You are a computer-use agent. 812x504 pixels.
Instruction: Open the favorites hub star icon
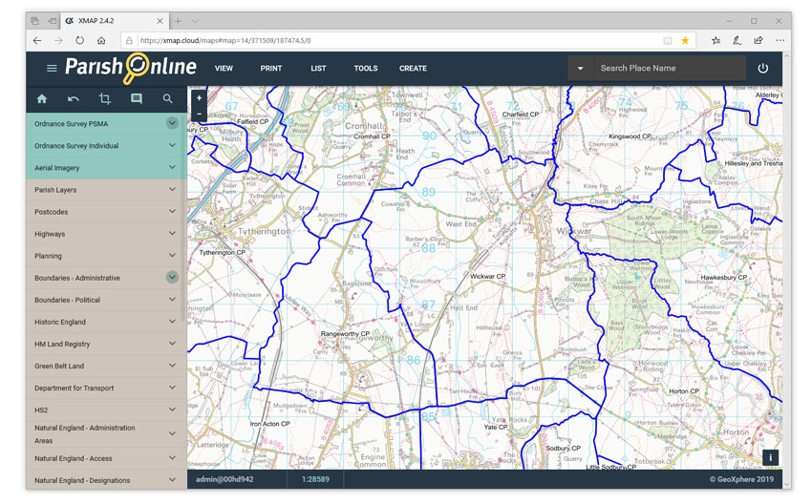coord(716,40)
